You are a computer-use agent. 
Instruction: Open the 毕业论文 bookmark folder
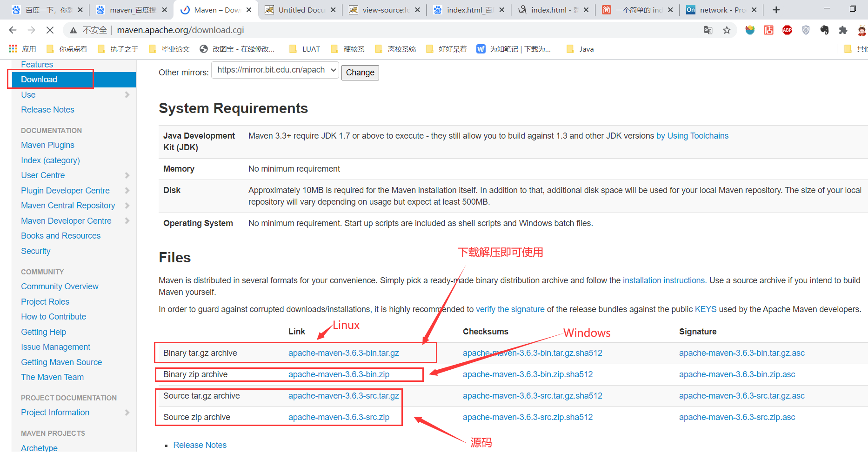point(169,49)
